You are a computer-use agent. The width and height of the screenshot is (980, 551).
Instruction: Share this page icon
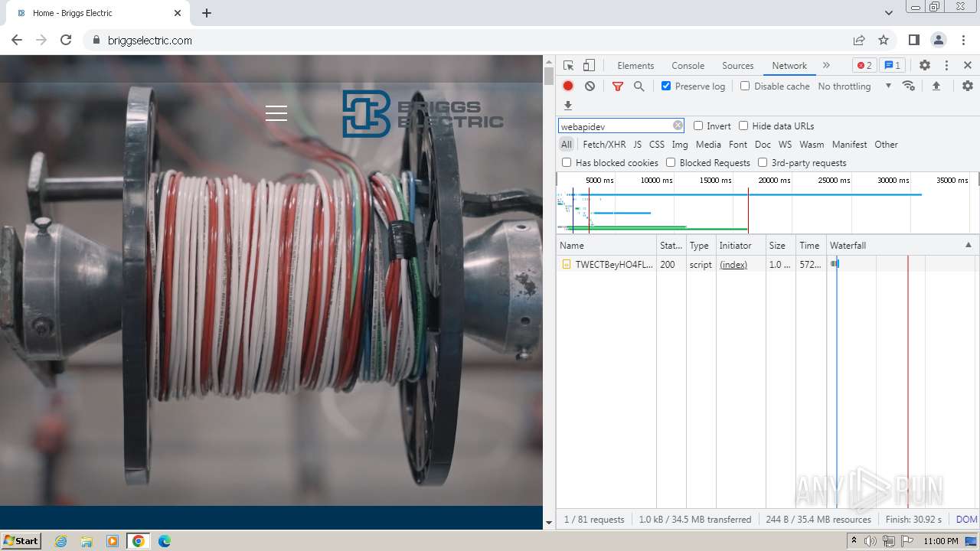(x=859, y=40)
